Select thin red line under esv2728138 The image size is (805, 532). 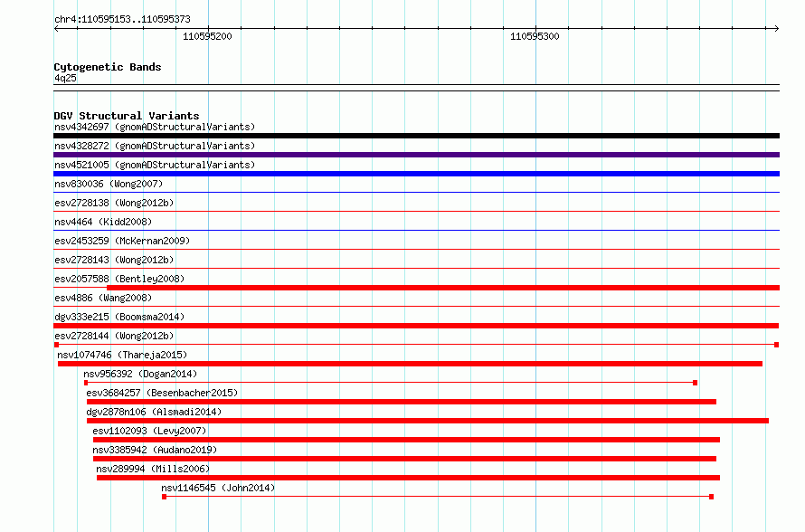click(416, 212)
